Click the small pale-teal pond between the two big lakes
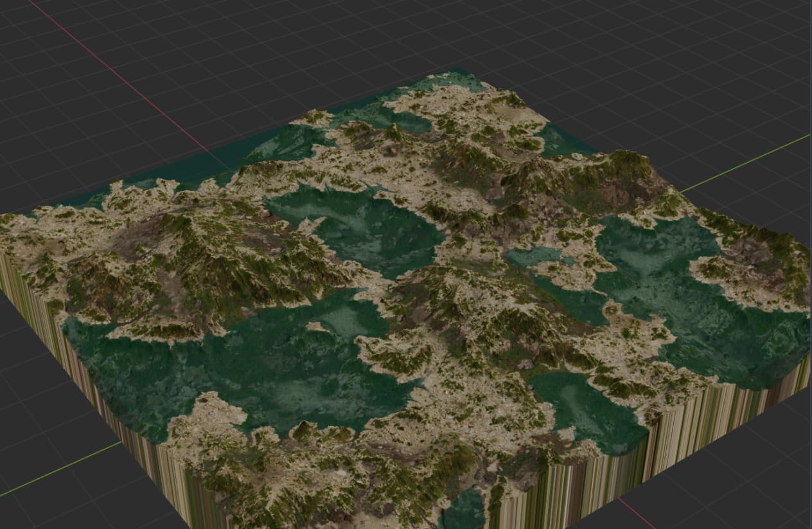812x529 pixels. 533,257
